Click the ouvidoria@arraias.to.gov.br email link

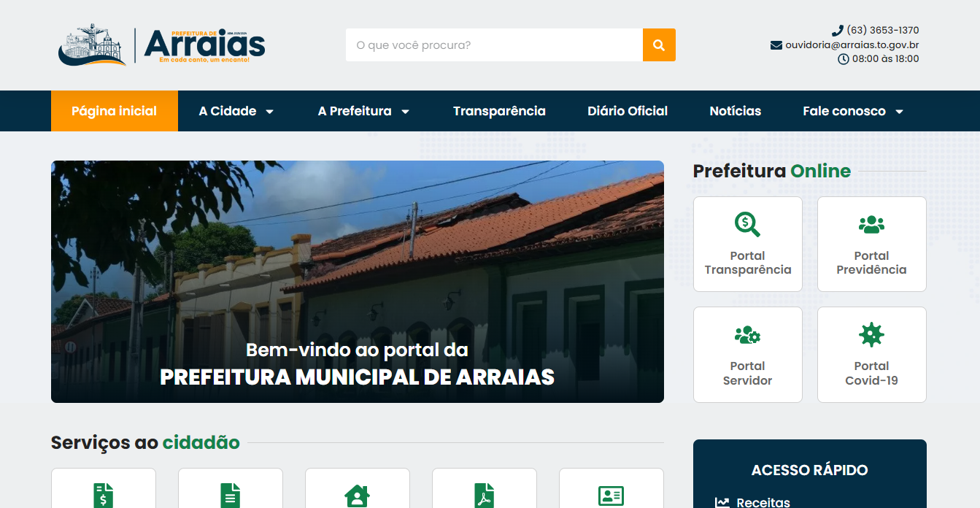pyautogui.click(x=851, y=45)
